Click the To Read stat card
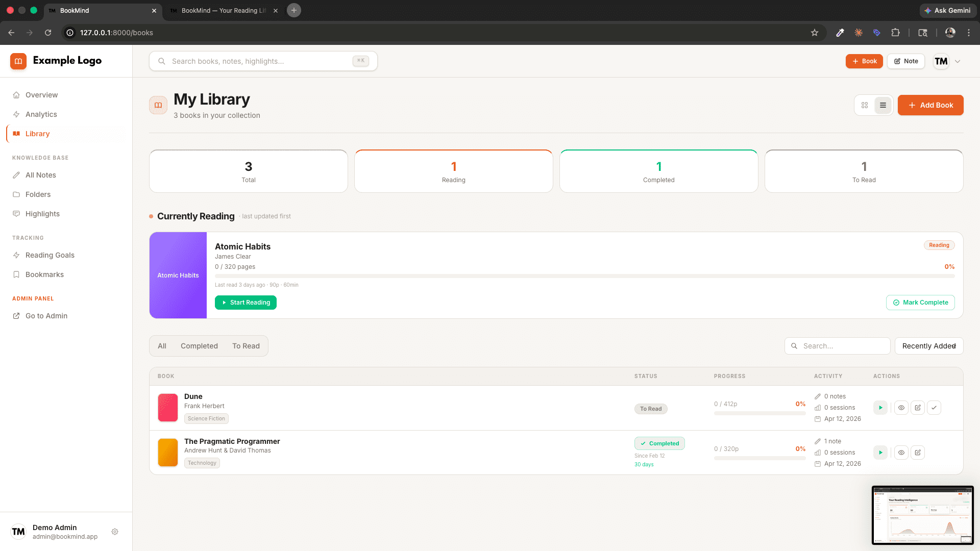 pyautogui.click(x=864, y=171)
